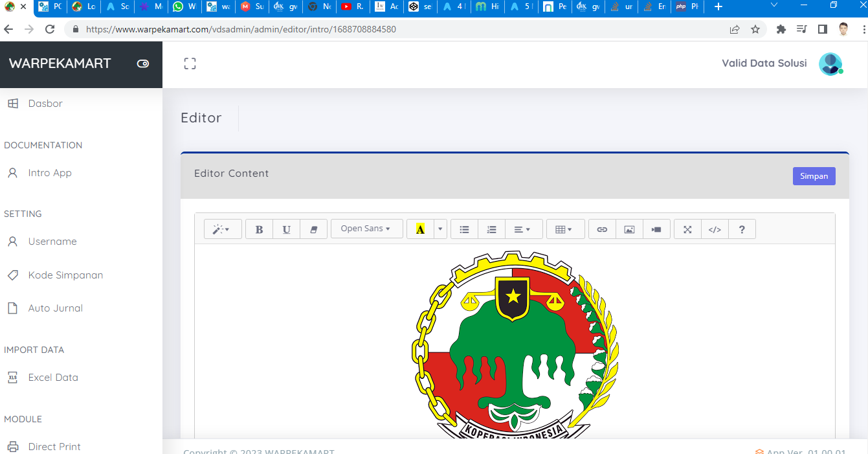Click the insert link icon
868x454 pixels.
click(602, 229)
